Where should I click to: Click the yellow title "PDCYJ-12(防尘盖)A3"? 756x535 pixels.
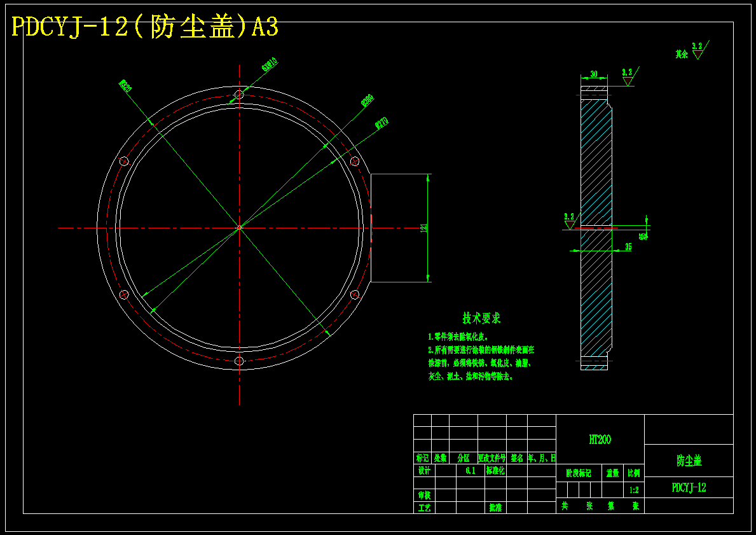[144, 27]
